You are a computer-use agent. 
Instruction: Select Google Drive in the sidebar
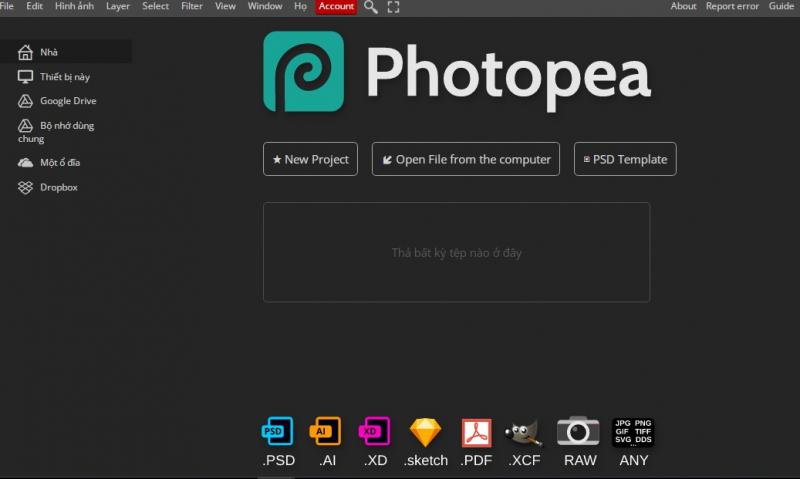66,101
